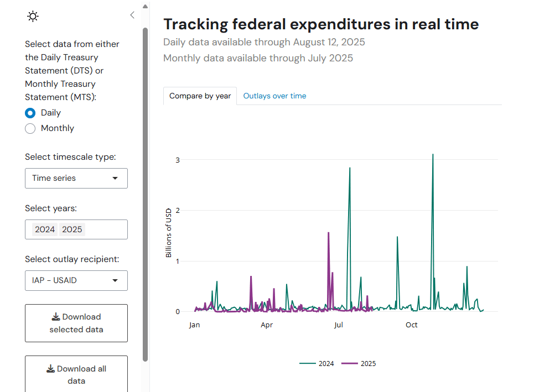Collapse the sidebar with the chevron arrow
This screenshot has width=560, height=392.
132,15
